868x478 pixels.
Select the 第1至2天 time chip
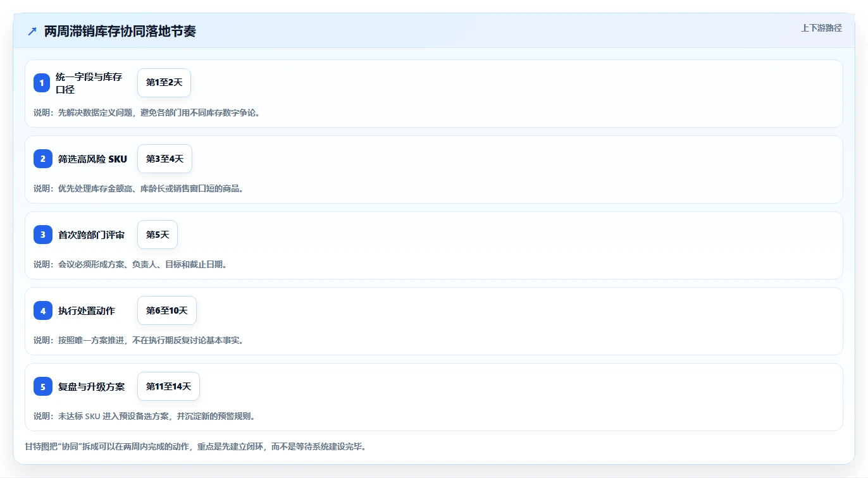click(164, 83)
